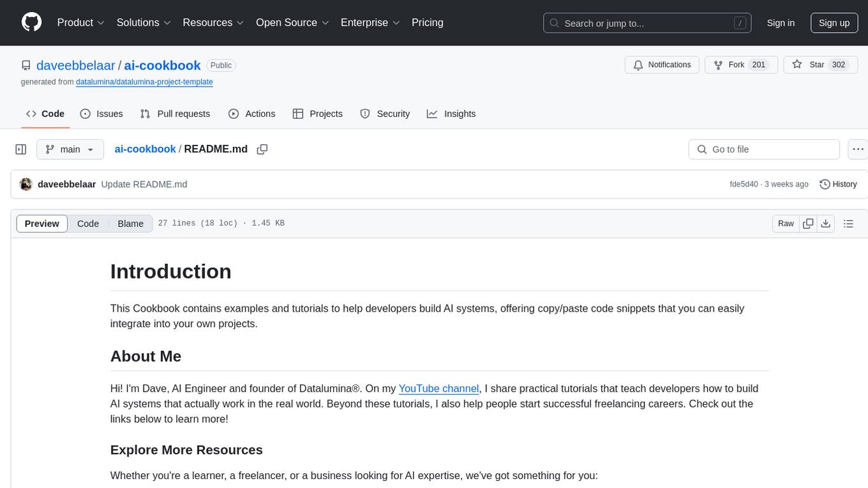Click ai-cookbook breadcrumb link

pyautogui.click(x=145, y=149)
